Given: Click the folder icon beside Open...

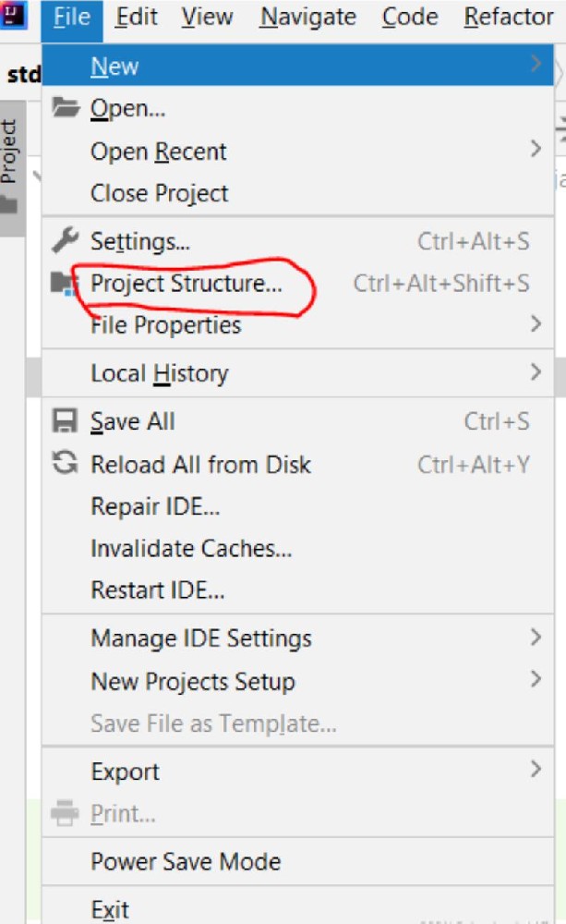Looking at the screenshot, I should [x=66, y=108].
